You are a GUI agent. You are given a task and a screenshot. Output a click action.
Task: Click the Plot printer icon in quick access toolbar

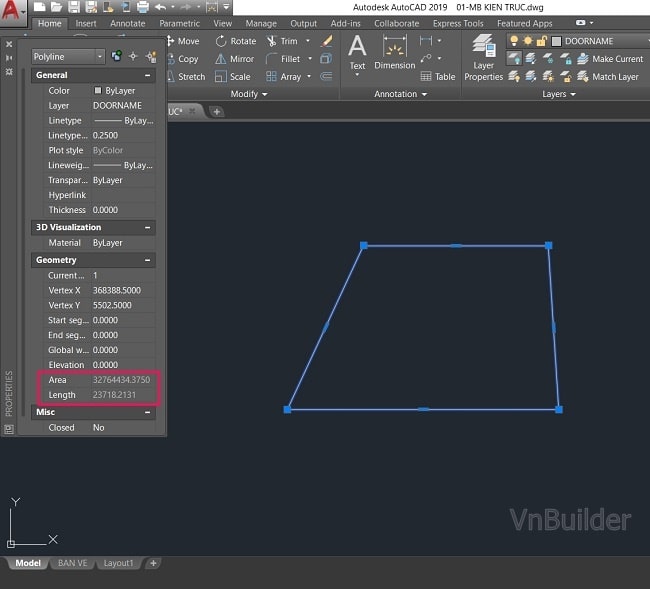coord(142,7)
